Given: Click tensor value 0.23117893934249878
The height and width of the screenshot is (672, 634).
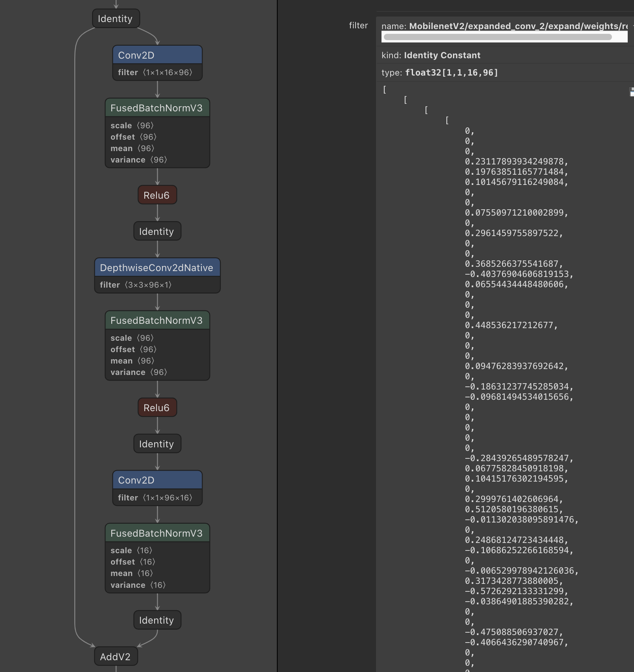Looking at the screenshot, I should [x=516, y=161].
